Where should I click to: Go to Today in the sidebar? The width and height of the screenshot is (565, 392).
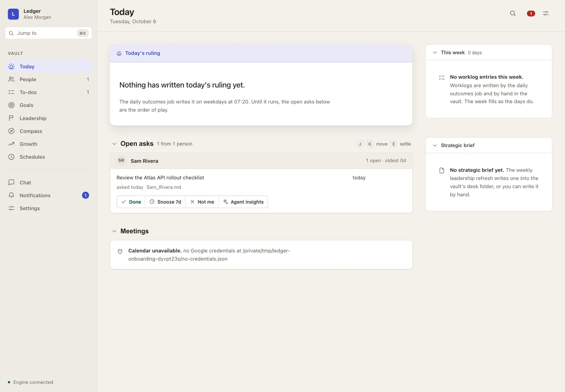[x=48, y=66]
